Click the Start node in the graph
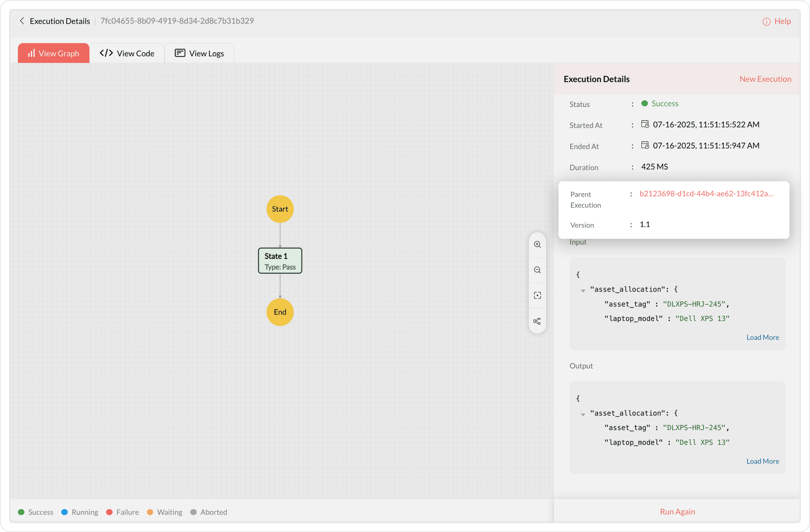Viewport: 810px width, 532px height. (280, 209)
